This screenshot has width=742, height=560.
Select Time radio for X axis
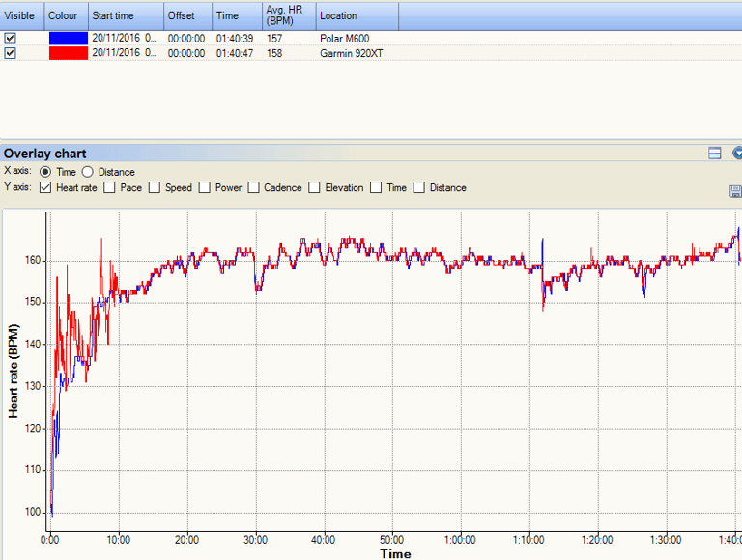tap(45, 172)
